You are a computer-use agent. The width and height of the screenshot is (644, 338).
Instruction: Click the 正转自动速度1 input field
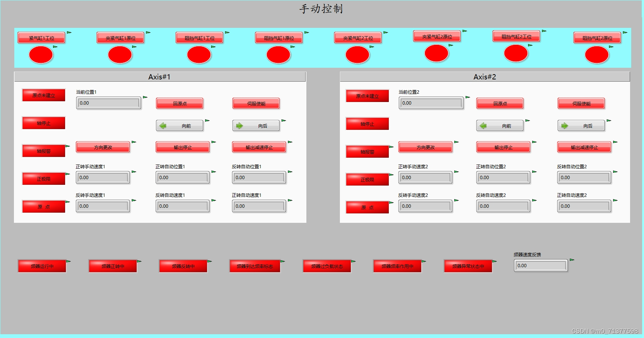(259, 206)
